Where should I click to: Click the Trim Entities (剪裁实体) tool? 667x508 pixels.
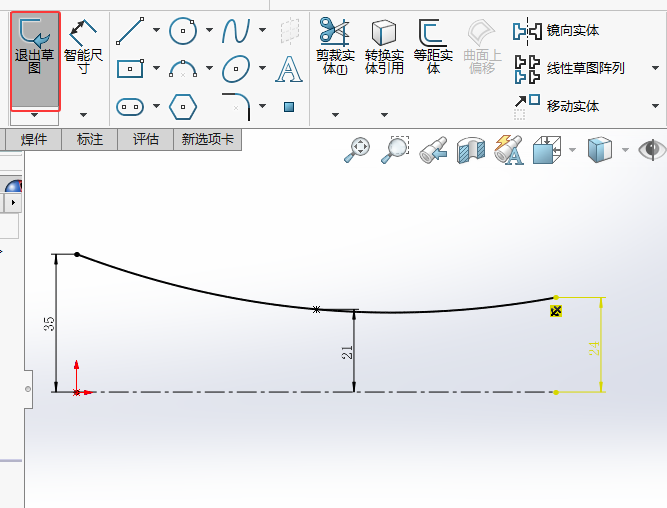click(x=335, y=46)
